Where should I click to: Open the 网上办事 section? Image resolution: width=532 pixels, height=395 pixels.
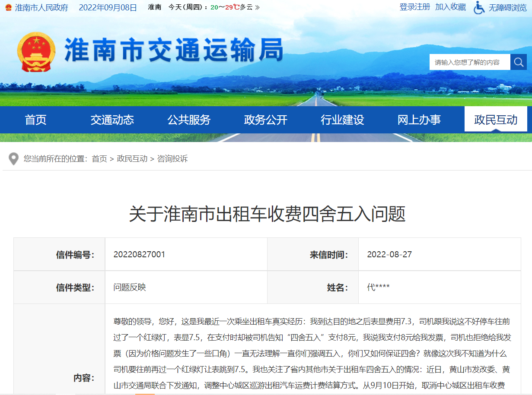(x=418, y=120)
